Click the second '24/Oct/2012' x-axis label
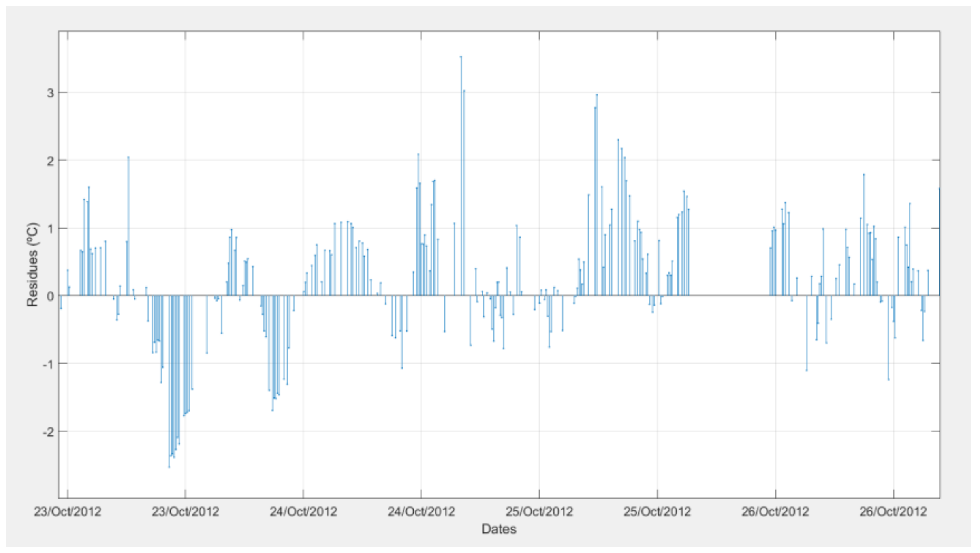This screenshot has height=553, width=980. 421,512
